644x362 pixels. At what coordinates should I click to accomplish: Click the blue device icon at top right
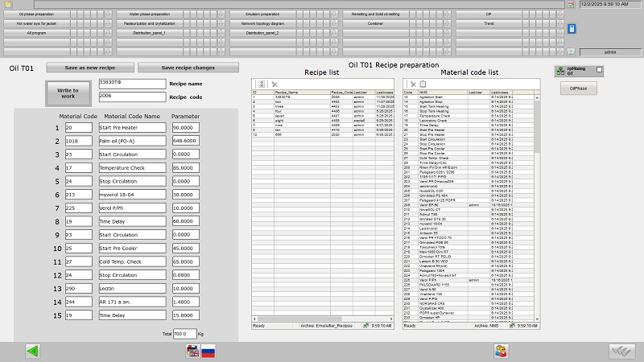[x=572, y=29]
